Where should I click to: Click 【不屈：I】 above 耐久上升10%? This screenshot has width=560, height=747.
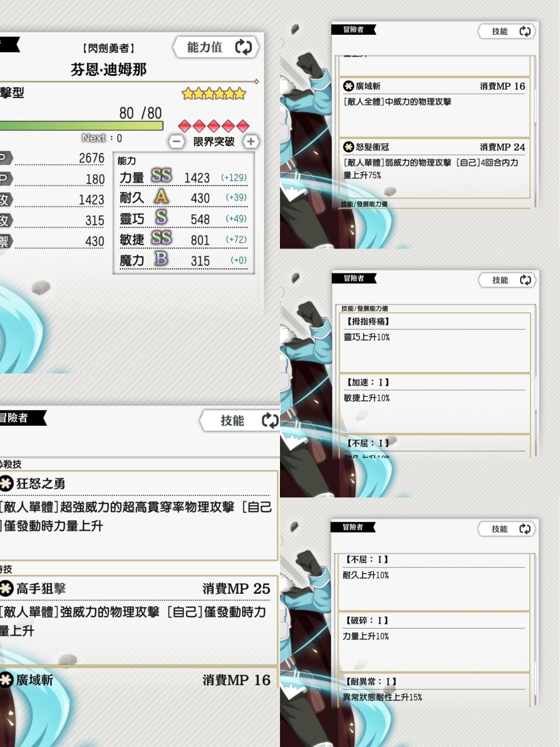click(366, 560)
